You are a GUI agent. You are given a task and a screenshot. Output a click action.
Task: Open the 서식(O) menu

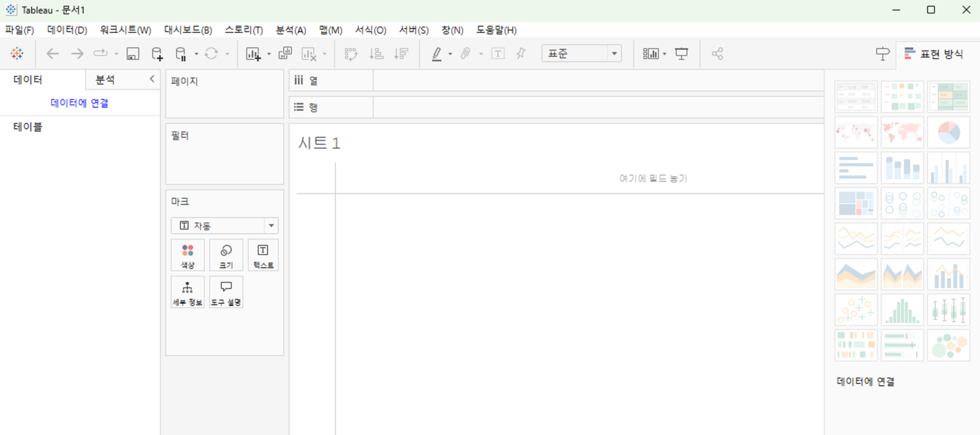click(x=371, y=30)
